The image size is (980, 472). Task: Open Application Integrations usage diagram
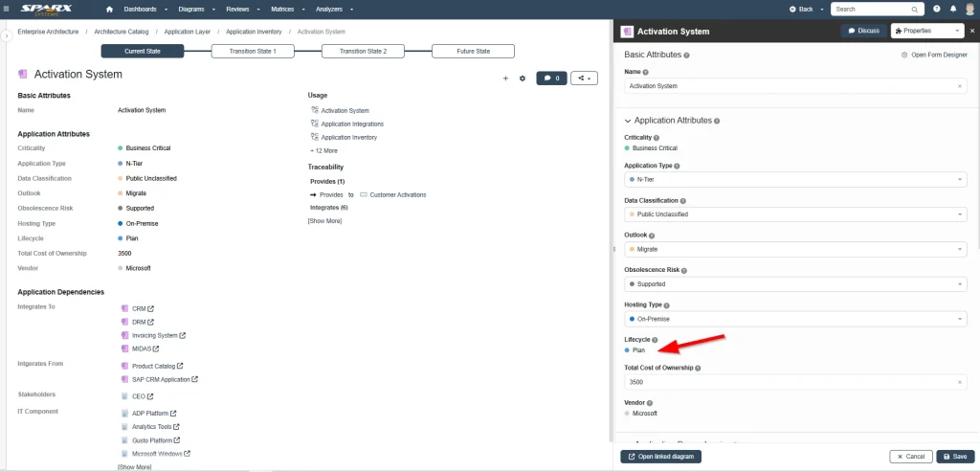point(352,124)
